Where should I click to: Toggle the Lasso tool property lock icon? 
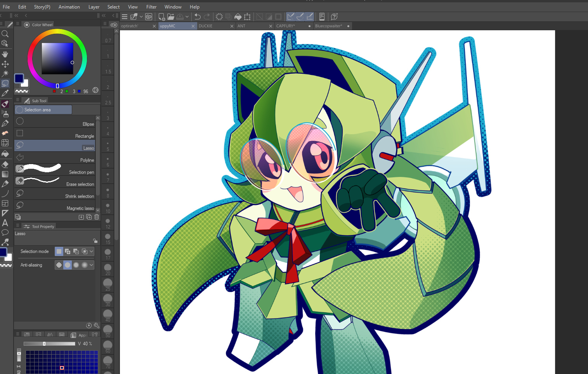coord(95,241)
